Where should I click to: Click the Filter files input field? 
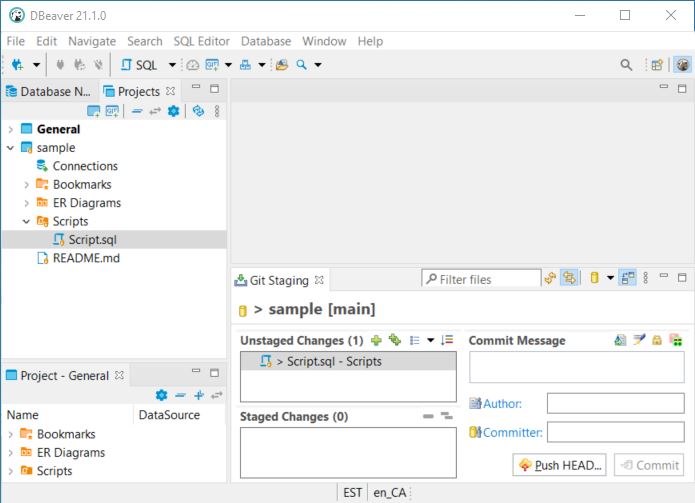click(x=481, y=279)
